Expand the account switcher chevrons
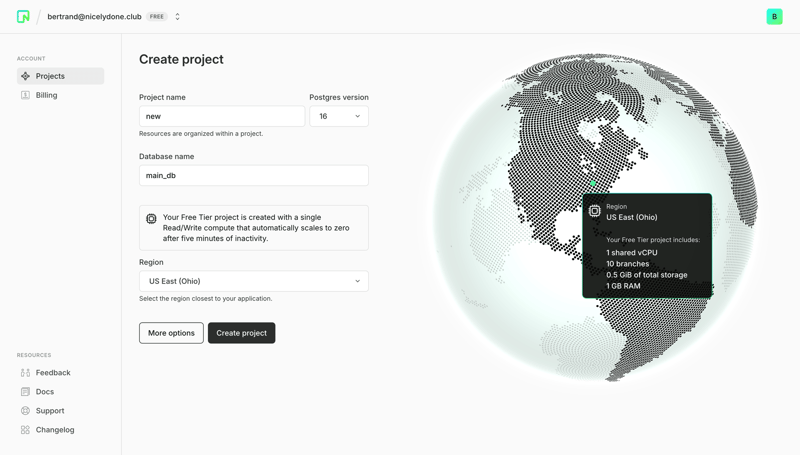 (x=178, y=17)
